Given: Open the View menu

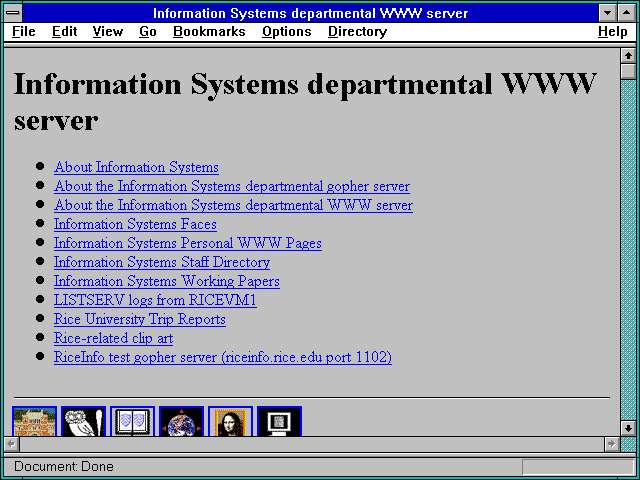Looking at the screenshot, I should [x=108, y=32].
